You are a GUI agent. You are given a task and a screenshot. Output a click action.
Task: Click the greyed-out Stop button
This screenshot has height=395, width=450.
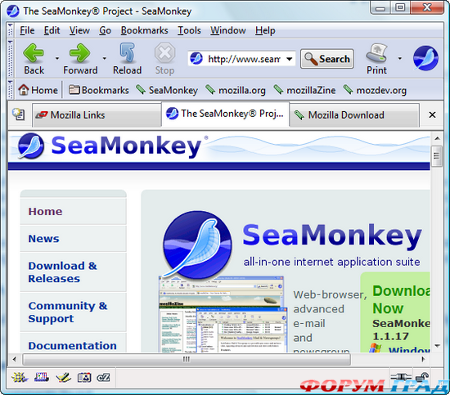coord(165,59)
